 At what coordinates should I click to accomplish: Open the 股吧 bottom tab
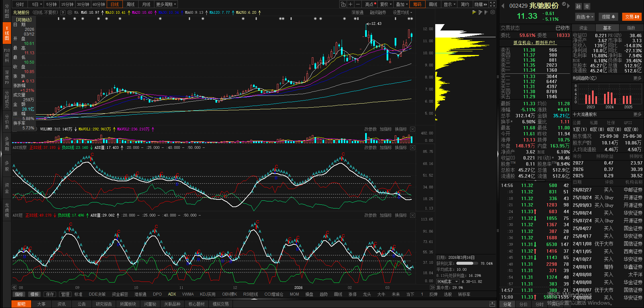pos(21,304)
